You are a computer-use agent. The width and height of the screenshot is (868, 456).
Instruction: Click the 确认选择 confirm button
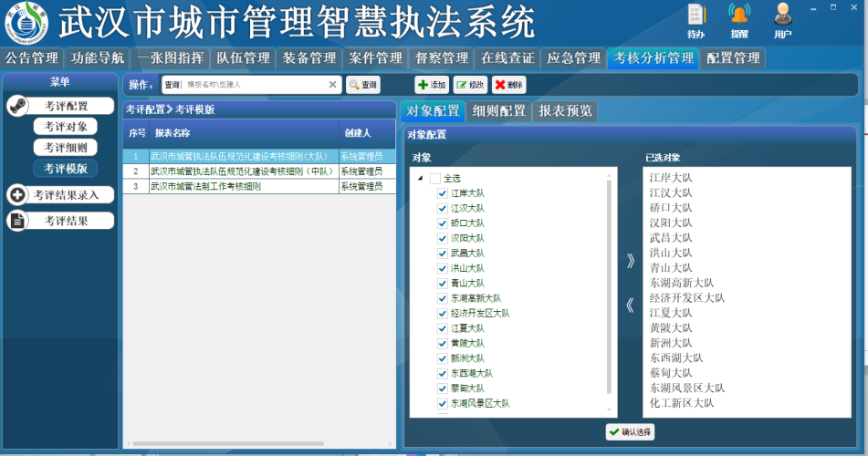point(630,431)
